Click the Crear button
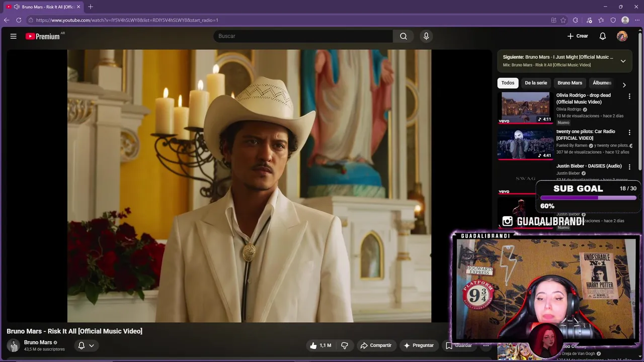The height and width of the screenshot is (362, 644). [x=578, y=36]
